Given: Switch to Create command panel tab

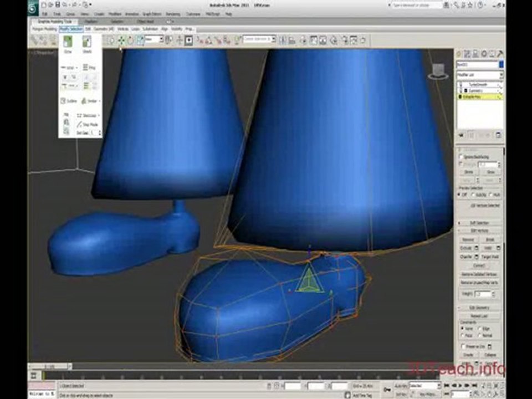Looking at the screenshot, I should (459, 54).
